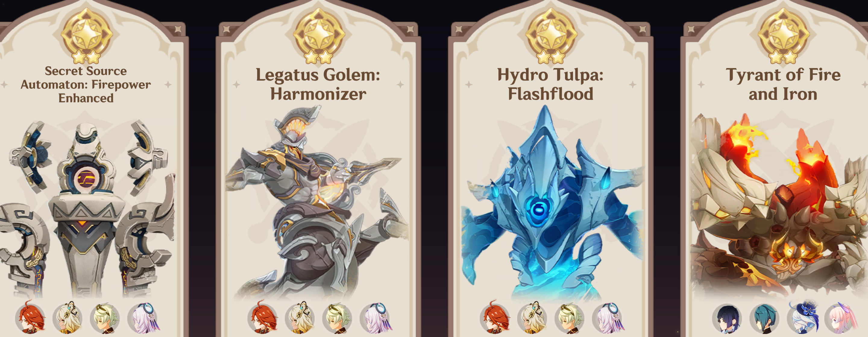This screenshot has width=868, height=337.
Task: Click the blonde character icon under Secret Source Automaton
Action: (68, 317)
